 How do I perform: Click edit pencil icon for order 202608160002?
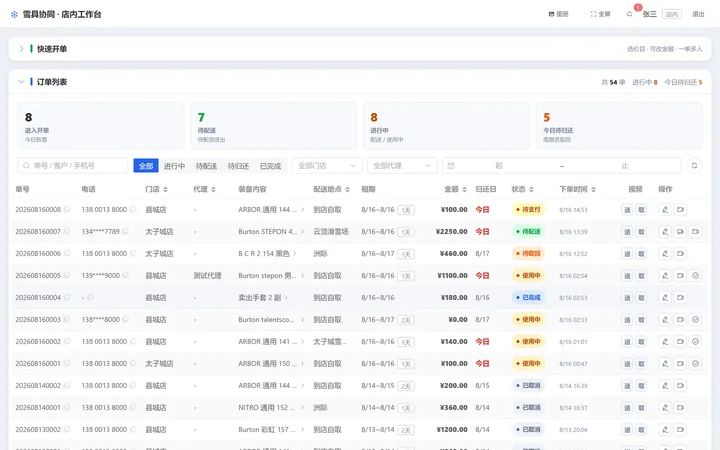point(665,342)
